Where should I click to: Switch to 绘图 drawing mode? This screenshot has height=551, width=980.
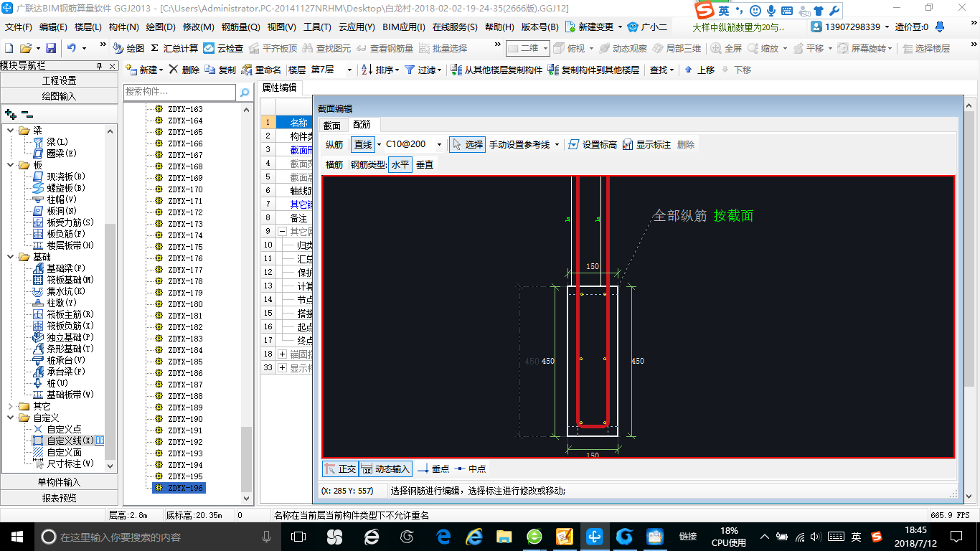click(x=128, y=48)
